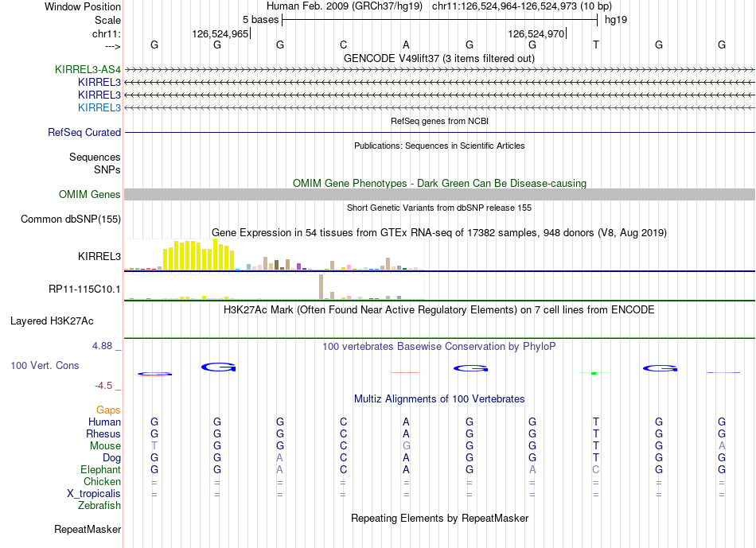The width and height of the screenshot is (756, 548).
Task: Click the A base in the top sequence row
Action: (x=406, y=45)
